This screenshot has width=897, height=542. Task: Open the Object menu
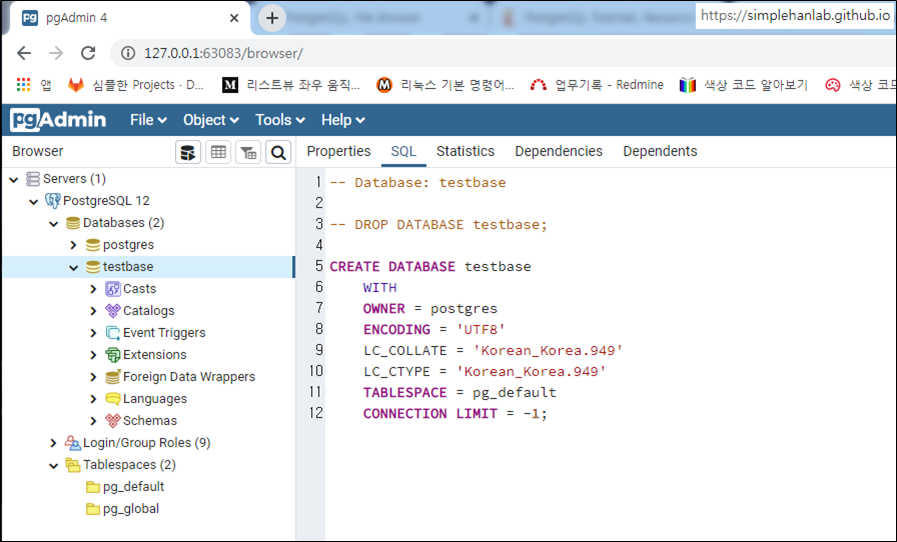coord(211,120)
